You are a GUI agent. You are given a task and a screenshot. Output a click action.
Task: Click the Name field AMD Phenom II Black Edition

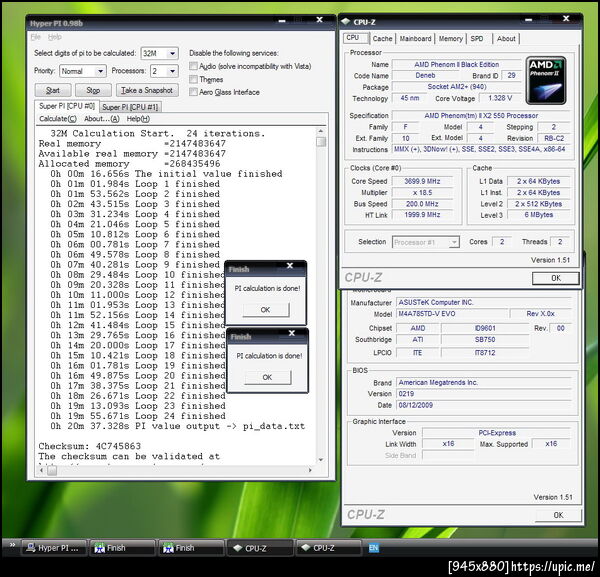(x=457, y=64)
